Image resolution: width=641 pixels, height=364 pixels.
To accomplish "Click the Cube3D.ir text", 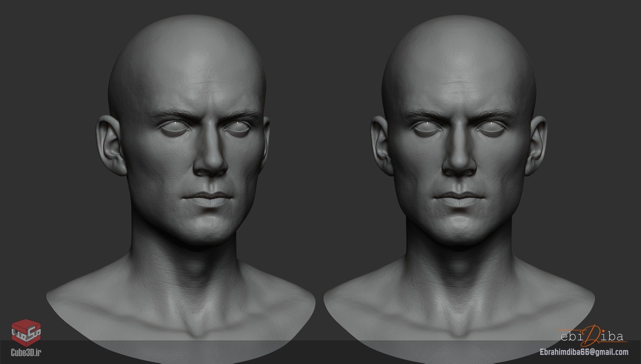I will click(x=26, y=353).
